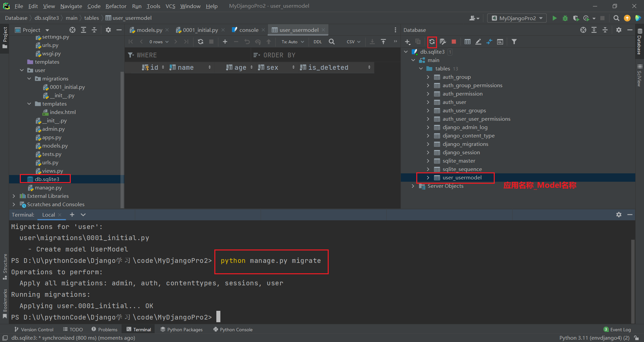Add a new data source with the plus icon in the Database panel
The image size is (644, 342).
click(408, 42)
